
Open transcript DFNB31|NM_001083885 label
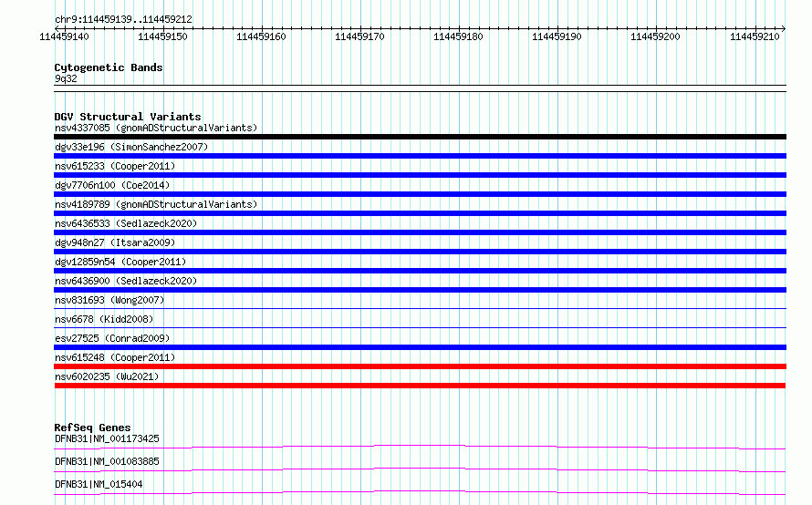[107, 461]
